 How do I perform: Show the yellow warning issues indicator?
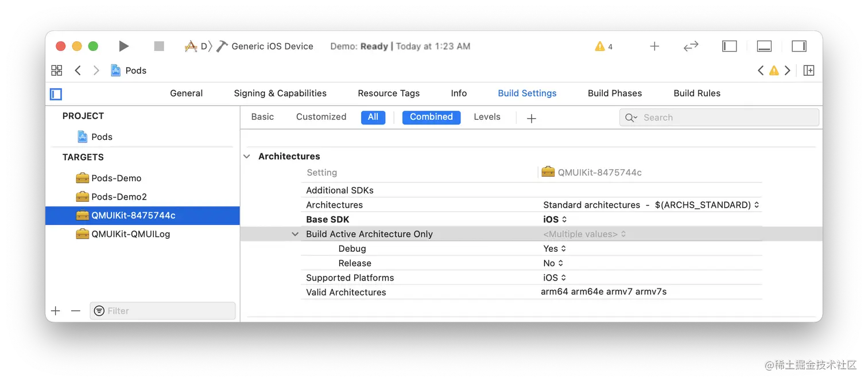604,46
